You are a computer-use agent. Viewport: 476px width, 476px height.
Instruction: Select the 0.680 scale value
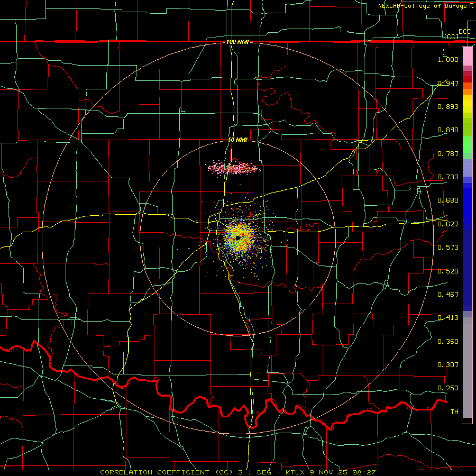(448, 200)
